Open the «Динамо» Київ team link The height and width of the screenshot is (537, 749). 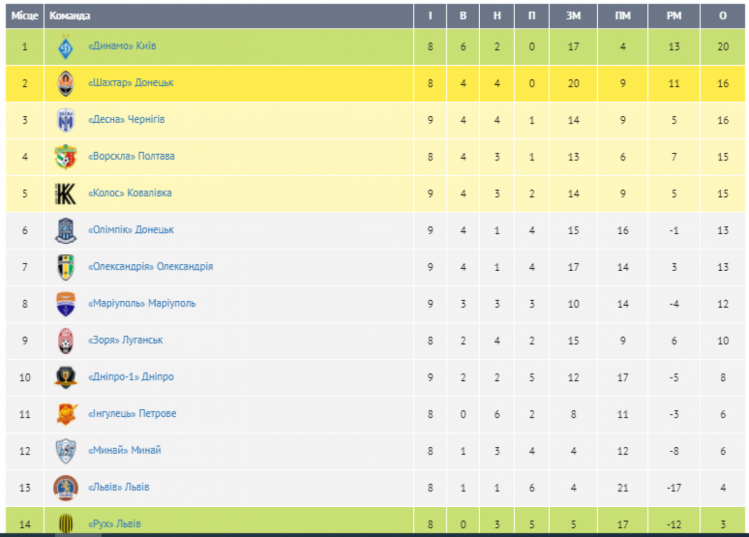(122, 46)
